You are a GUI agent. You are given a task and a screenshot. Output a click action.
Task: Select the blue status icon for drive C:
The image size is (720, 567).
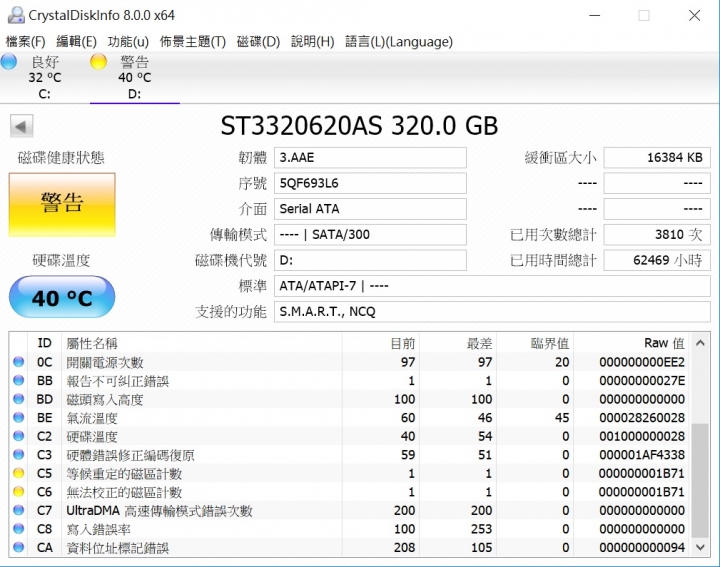(9, 62)
